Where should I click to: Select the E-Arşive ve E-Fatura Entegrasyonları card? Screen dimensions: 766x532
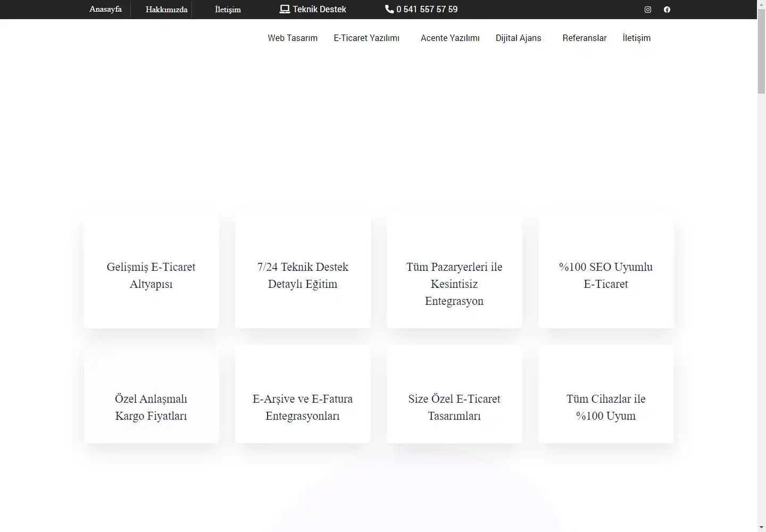[303, 394]
